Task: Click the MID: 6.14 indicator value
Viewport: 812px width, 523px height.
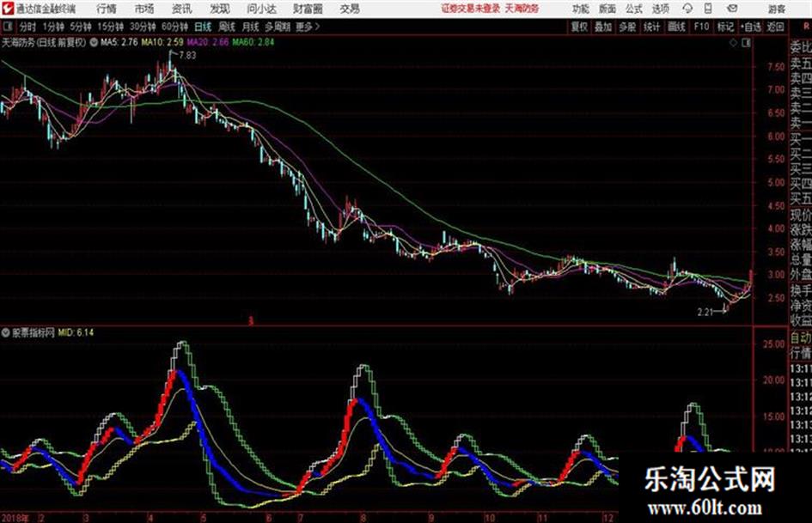Action: pos(76,332)
